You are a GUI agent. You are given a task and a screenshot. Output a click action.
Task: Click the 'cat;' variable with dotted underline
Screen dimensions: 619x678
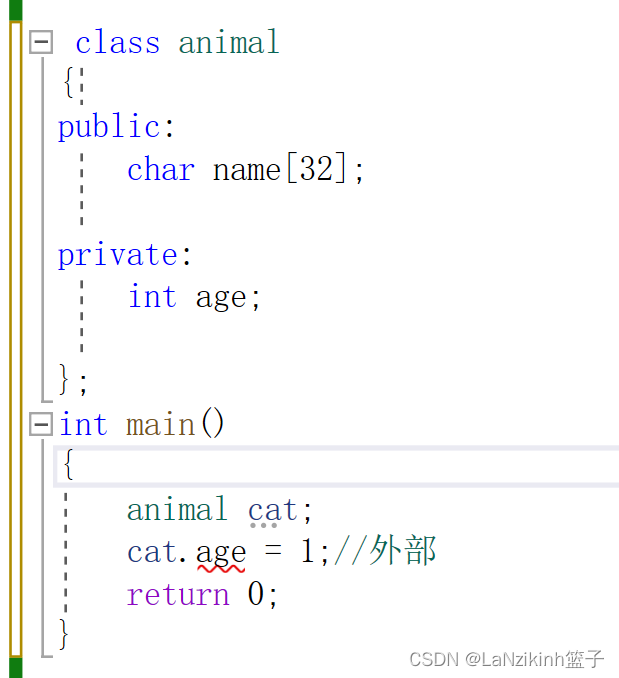(x=279, y=510)
